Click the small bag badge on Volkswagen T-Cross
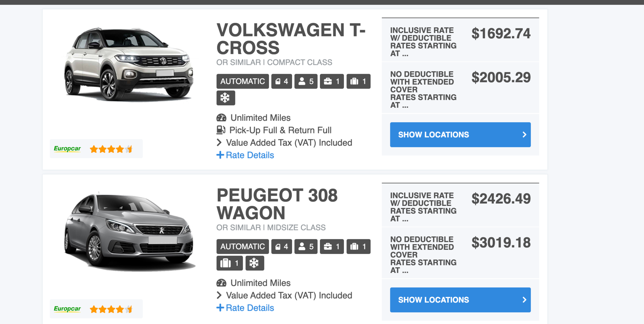This screenshot has width=644, height=324. point(332,81)
